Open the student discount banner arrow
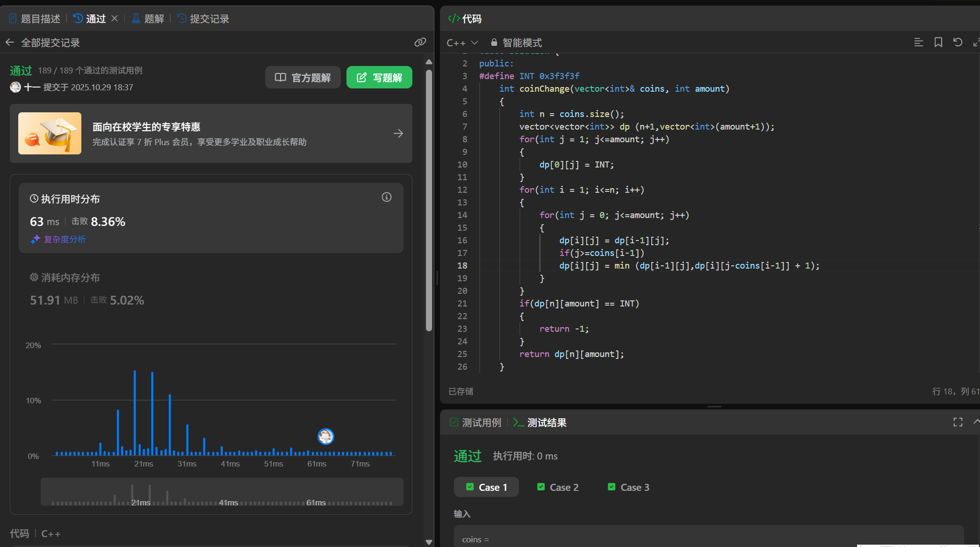Image resolution: width=980 pixels, height=547 pixels. (x=398, y=133)
